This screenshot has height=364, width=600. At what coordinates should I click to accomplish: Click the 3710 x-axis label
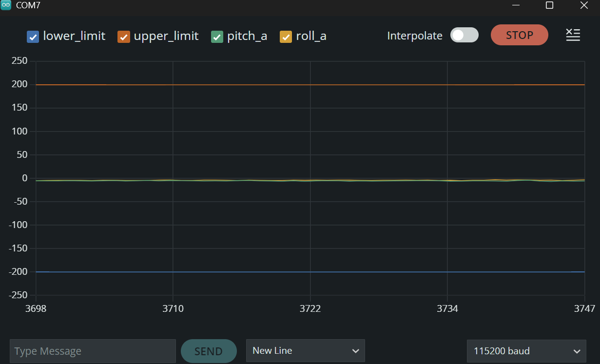point(173,309)
